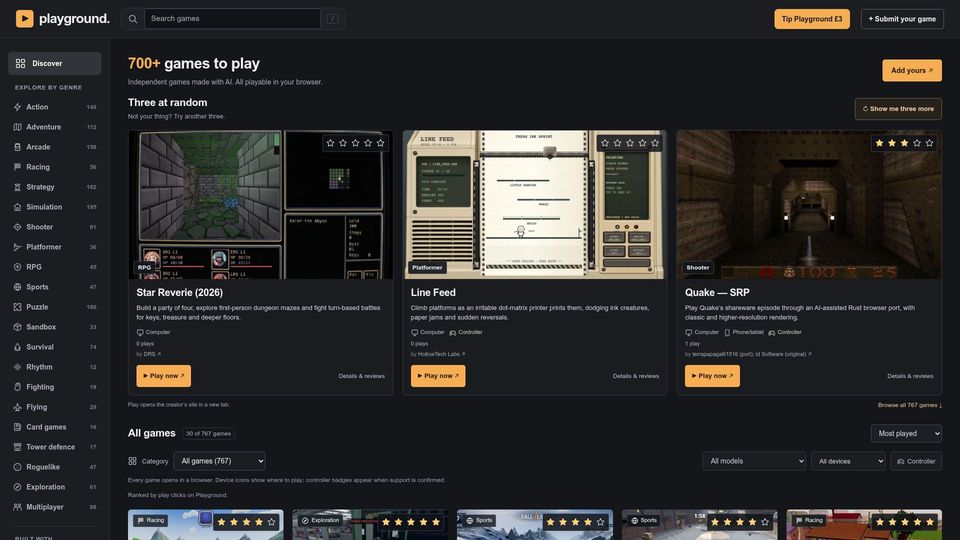Click the Line Feed title
This screenshot has height=540, width=960.
point(433,293)
